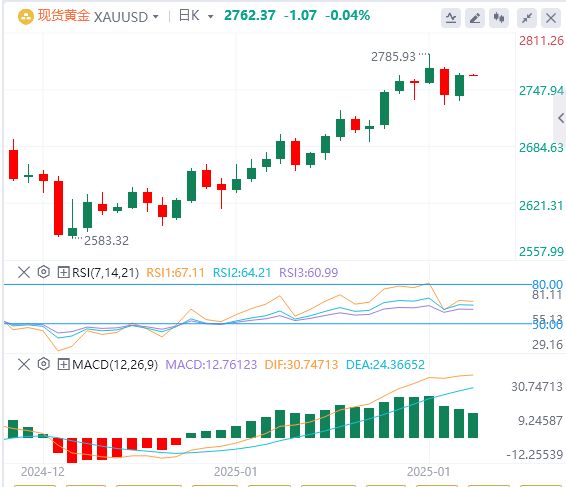The image size is (566, 487).
Task: Open MACD indicator settings hexagon icon
Action: (44, 364)
